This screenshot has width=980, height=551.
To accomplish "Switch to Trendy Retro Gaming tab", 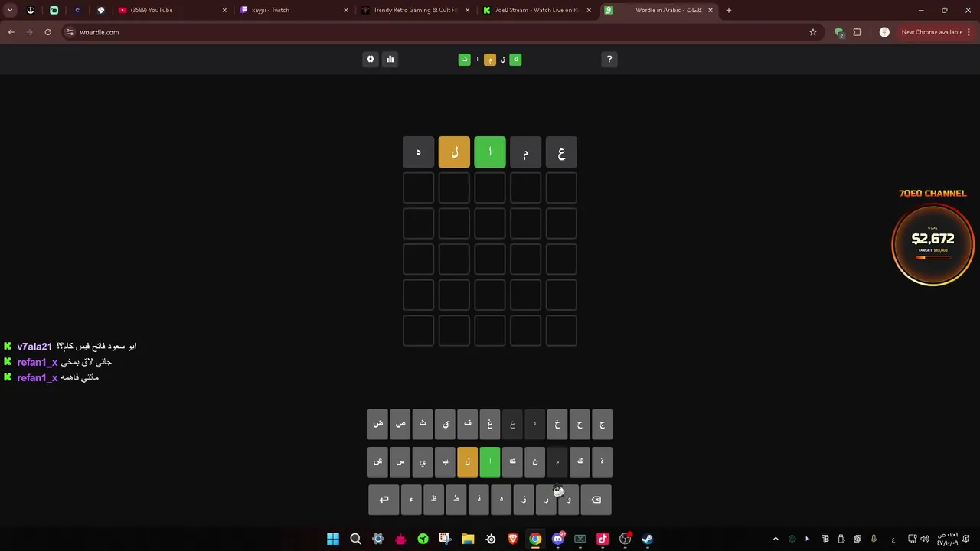I will pos(416,10).
